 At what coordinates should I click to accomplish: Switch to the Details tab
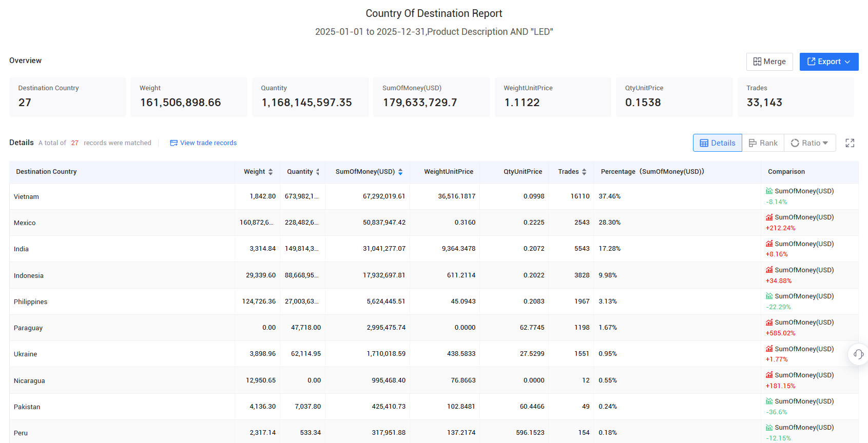pos(718,143)
